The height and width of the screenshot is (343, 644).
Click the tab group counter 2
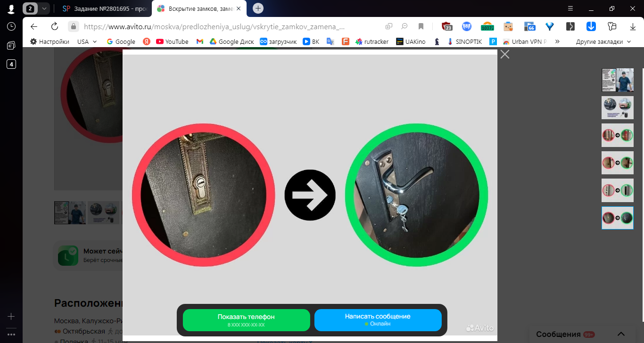30,8
